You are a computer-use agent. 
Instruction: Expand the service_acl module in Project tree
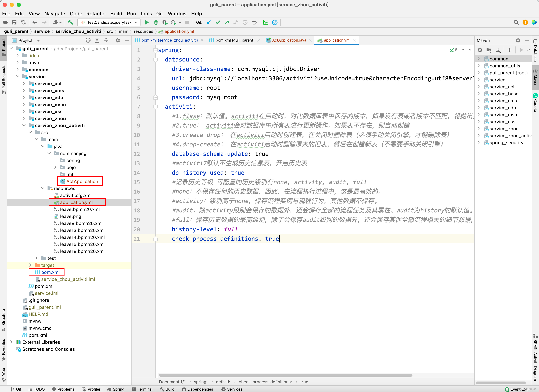pyautogui.click(x=24, y=83)
